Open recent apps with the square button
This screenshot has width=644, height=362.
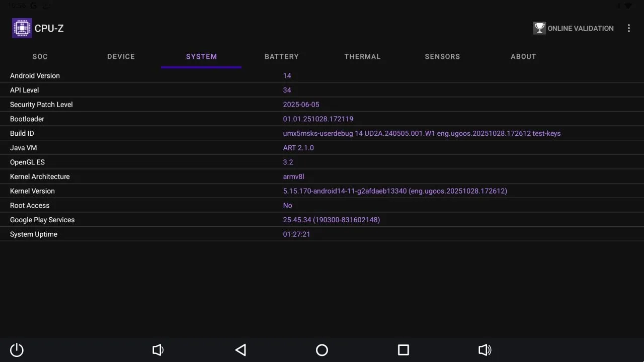point(403,350)
